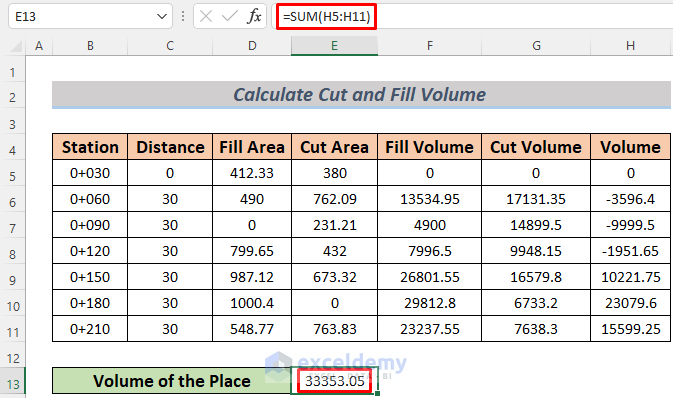
Task: Select column B header
Action: (90, 46)
